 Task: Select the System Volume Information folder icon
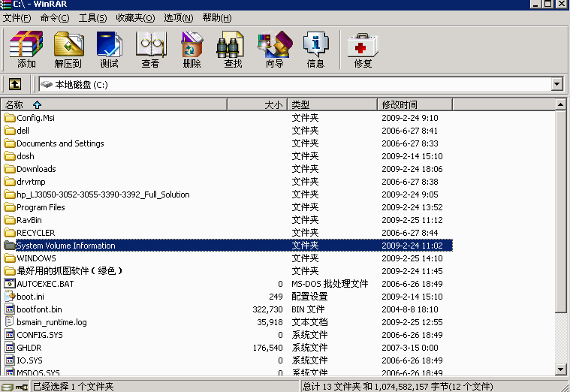click(10, 246)
